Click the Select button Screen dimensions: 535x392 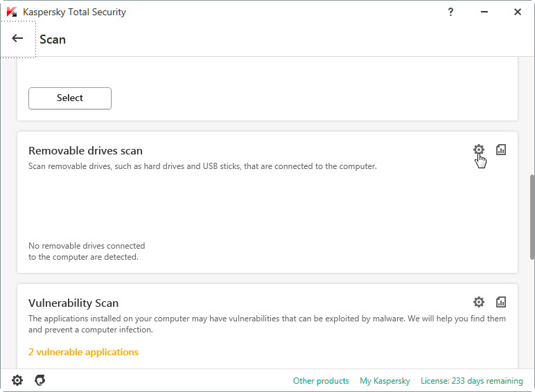[70, 98]
